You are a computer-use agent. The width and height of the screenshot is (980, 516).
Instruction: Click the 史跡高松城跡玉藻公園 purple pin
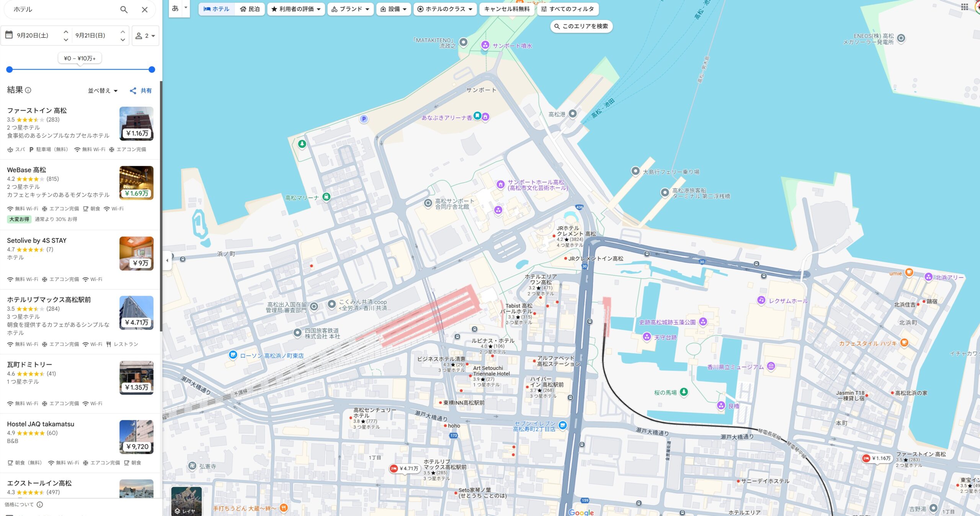click(x=703, y=322)
